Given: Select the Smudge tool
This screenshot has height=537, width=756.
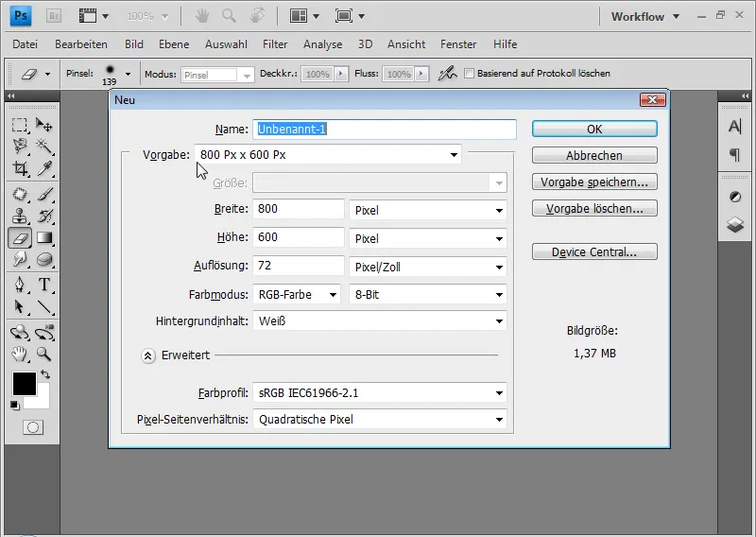Looking at the screenshot, I should 19,259.
